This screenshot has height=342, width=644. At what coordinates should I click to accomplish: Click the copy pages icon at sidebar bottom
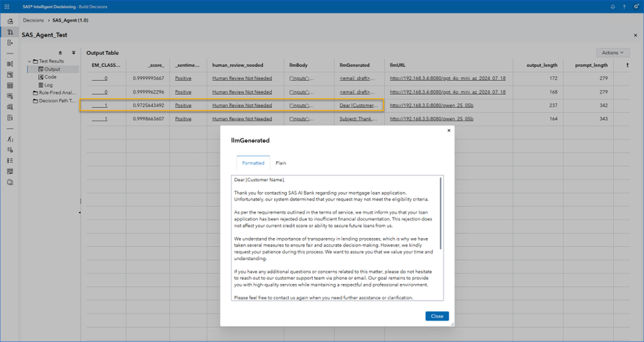pos(10,182)
